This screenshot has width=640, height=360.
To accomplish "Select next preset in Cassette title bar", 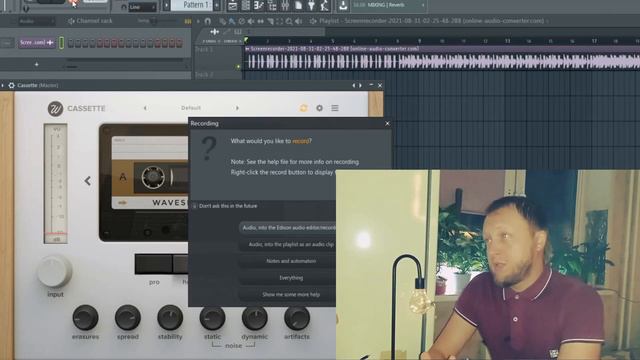I will click(x=360, y=85).
